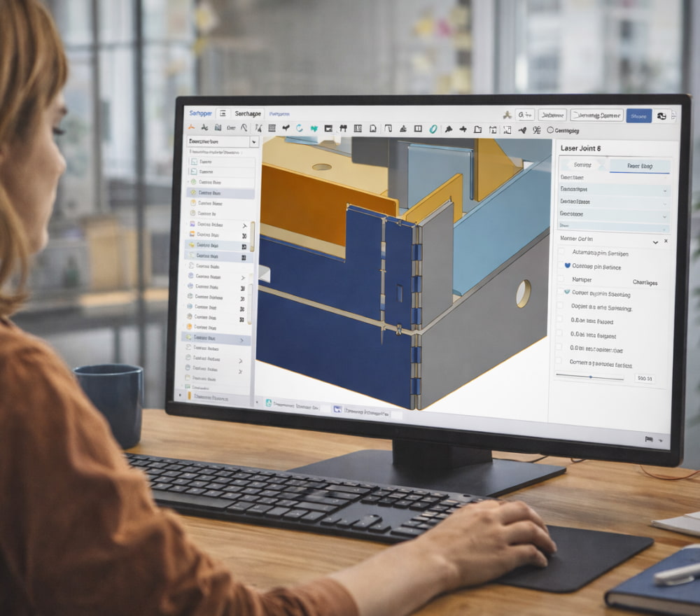Click the blue Share button at top right
This screenshot has width=700, height=616.
(x=637, y=115)
